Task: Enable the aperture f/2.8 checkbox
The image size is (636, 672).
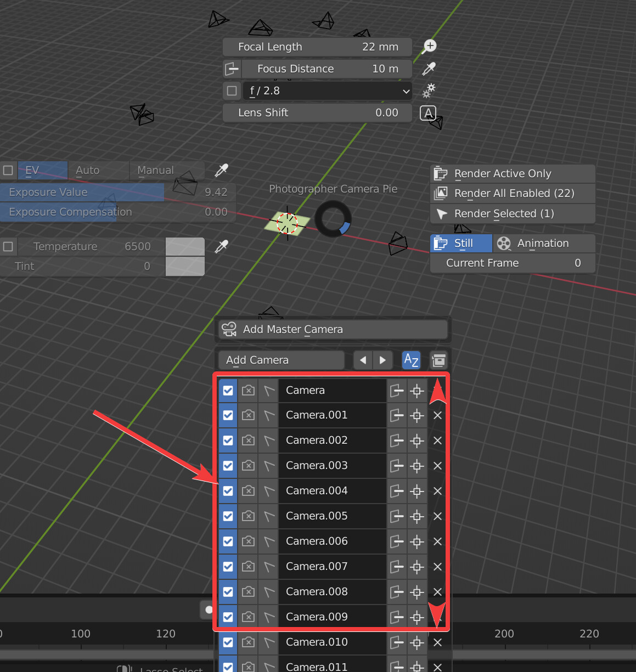Action: pos(232,91)
